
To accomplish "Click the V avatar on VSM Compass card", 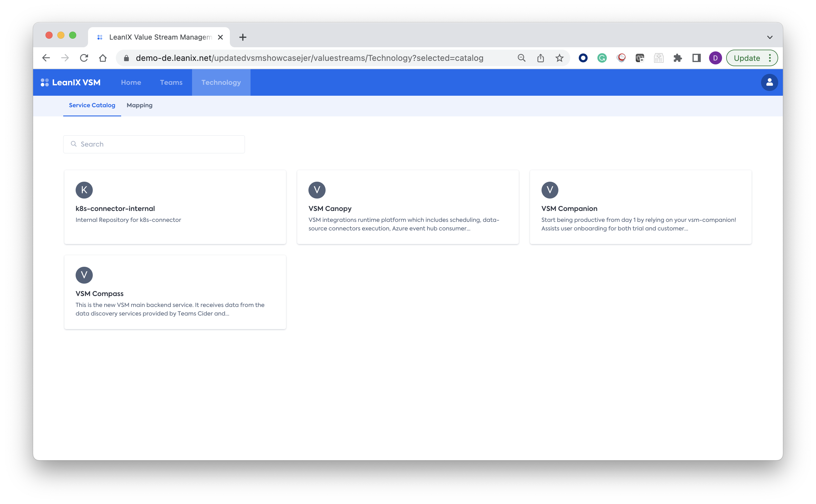I will (x=84, y=275).
